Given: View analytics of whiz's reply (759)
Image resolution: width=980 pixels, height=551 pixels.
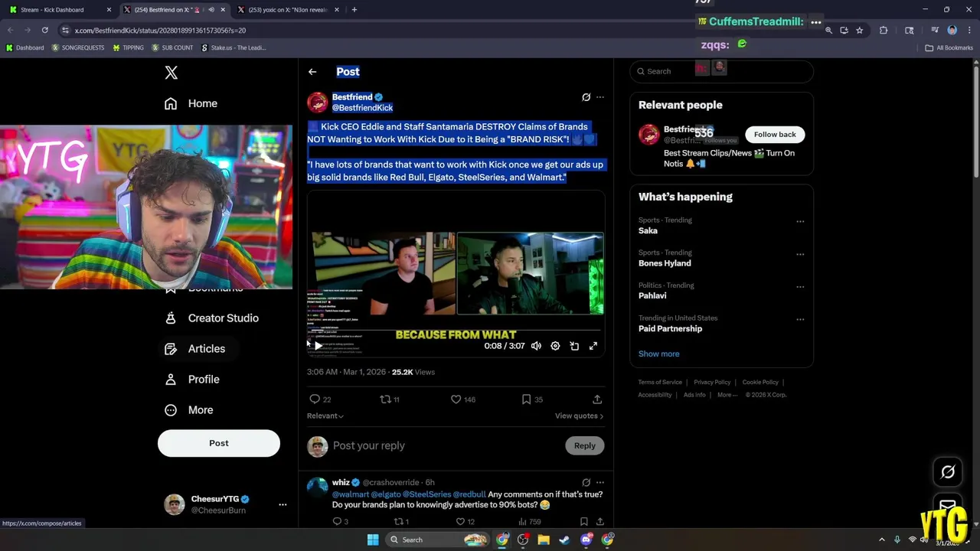Looking at the screenshot, I should (x=530, y=522).
